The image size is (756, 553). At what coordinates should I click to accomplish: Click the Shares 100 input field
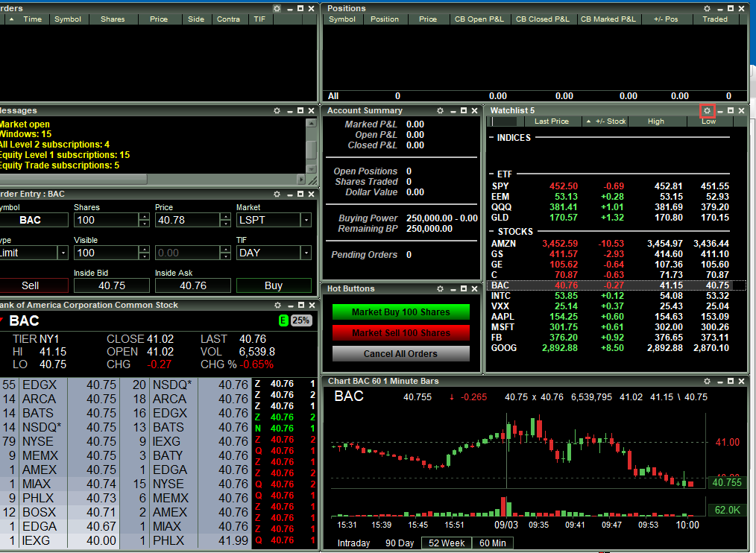(x=106, y=221)
